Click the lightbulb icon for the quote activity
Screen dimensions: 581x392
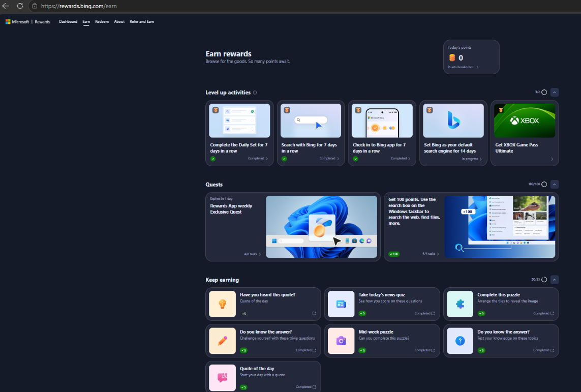click(x=222, y=304)
